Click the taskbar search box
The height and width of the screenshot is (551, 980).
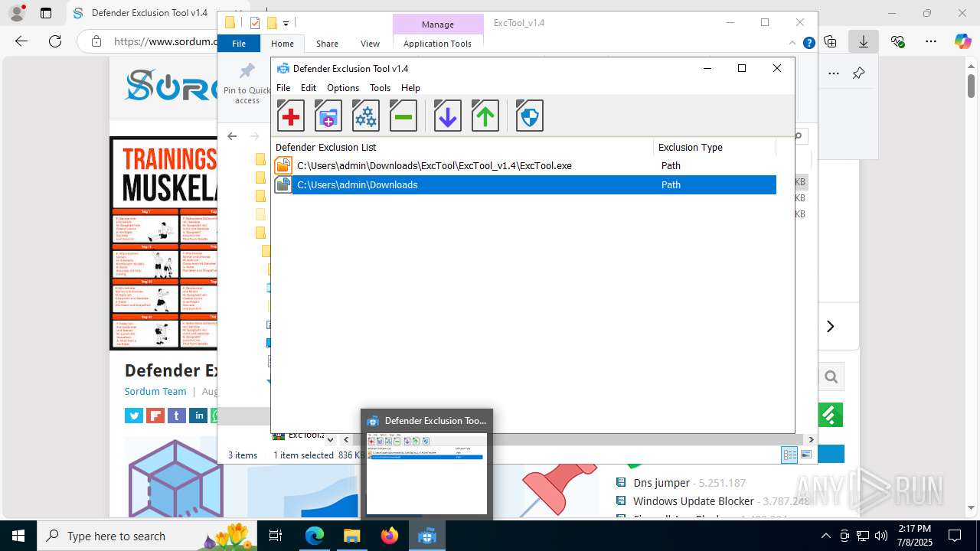point(148,536)
